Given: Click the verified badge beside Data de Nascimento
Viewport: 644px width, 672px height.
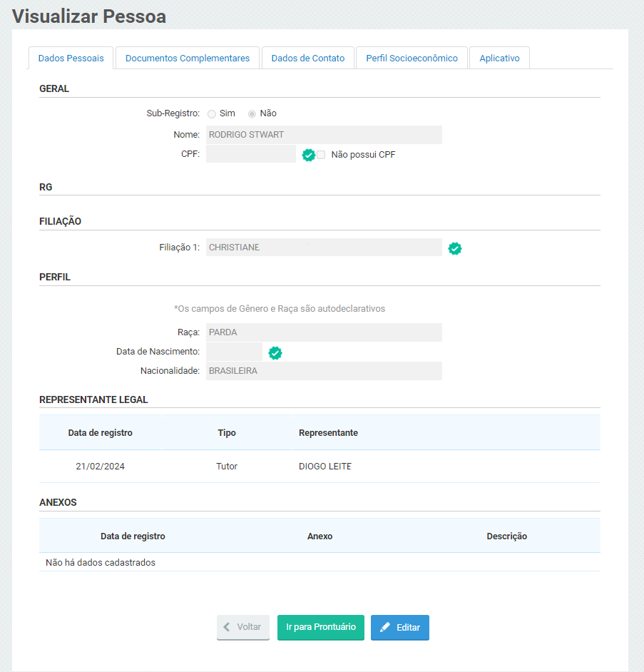Looking at the screenshot, I should [275, 352].
